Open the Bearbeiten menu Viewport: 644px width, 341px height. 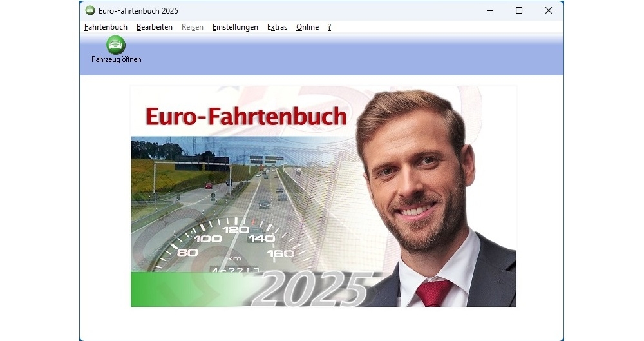155,27
